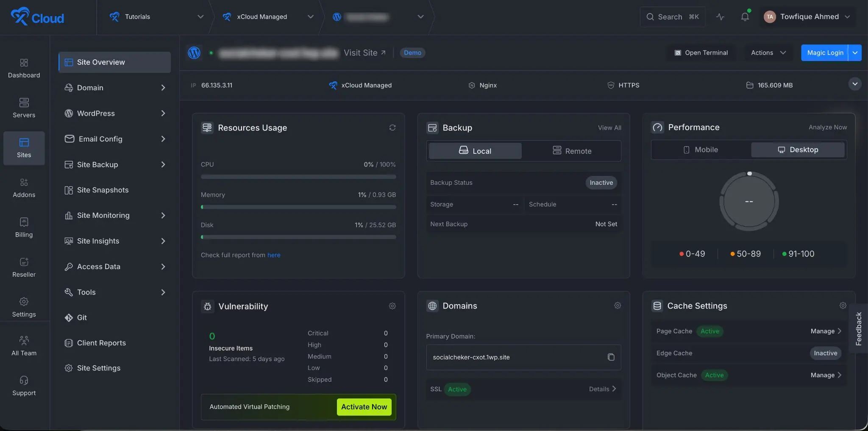Click View All in the Backup card
This screenshot has width=868, height=431.
[609, 128]
